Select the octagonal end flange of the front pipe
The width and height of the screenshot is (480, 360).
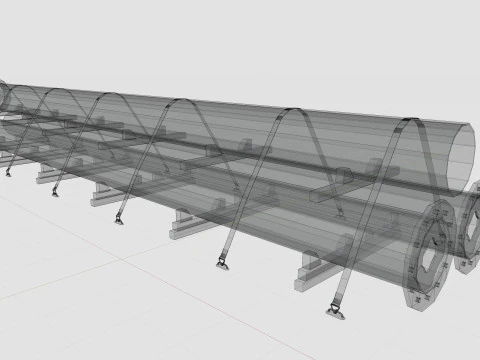click(430, 255)
